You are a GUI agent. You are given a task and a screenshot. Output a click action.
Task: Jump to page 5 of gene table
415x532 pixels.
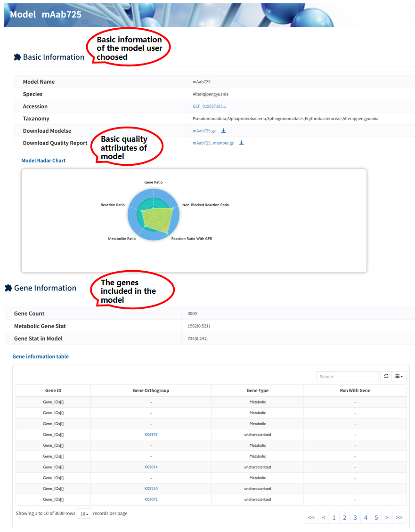[x=376, y=517]
